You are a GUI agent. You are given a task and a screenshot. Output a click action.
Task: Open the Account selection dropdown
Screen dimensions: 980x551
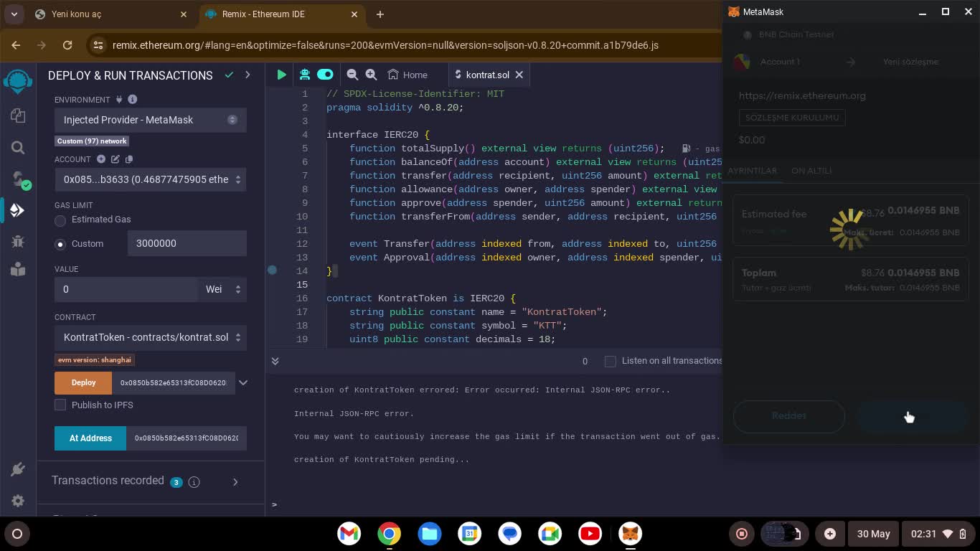click(x=151, y=179)
